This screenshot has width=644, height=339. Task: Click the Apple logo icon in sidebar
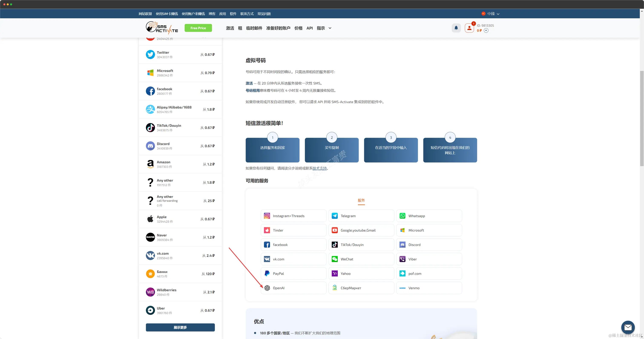[150, 219]
